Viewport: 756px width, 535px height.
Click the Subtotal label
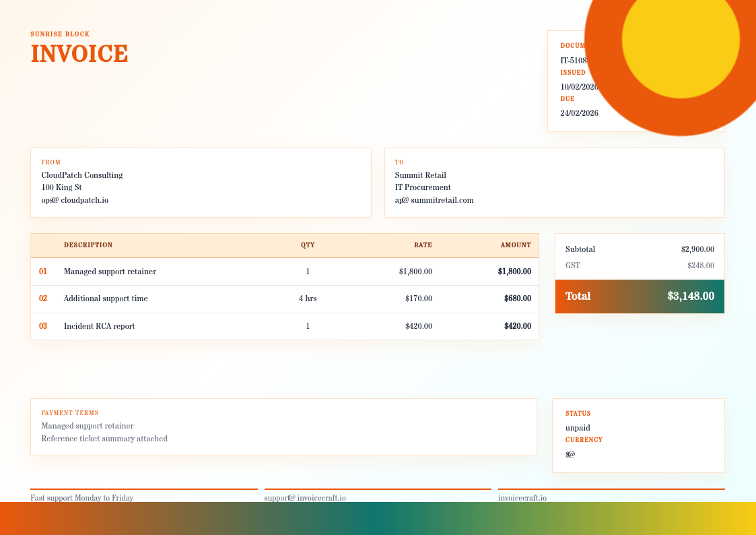point(580,249)
